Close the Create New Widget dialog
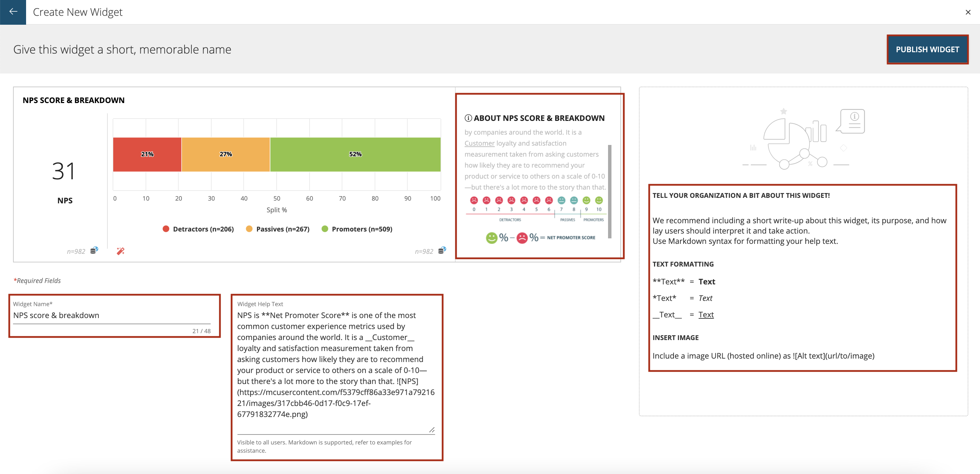The image size is (980, 474). click(x=968, y=12)
